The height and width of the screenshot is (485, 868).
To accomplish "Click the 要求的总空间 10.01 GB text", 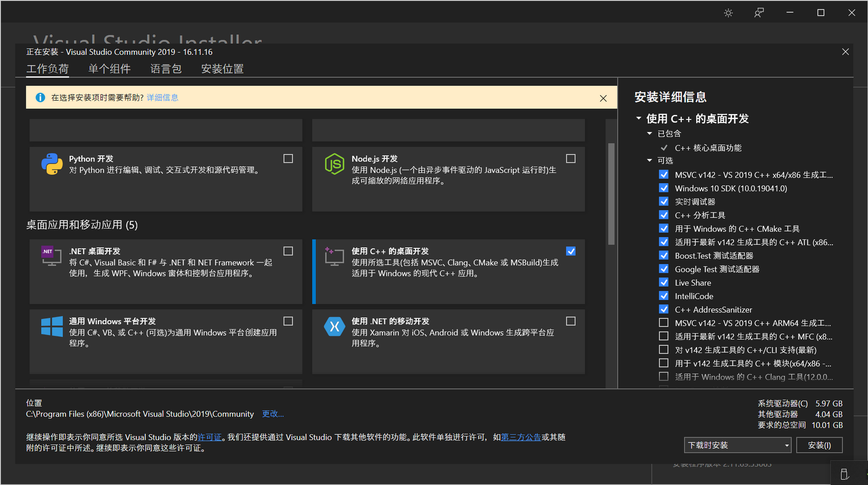I will click(800, 425).
